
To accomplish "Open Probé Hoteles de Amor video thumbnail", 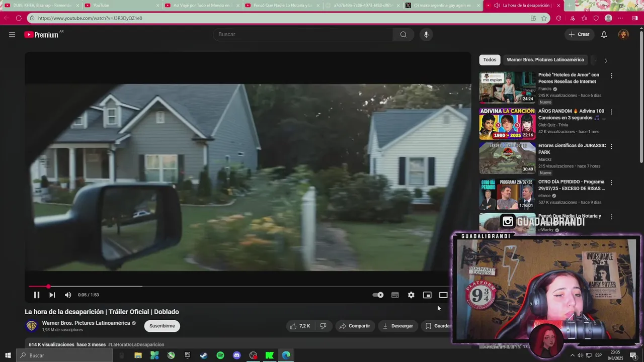I will pyautogui.click(x=507, y=87).
